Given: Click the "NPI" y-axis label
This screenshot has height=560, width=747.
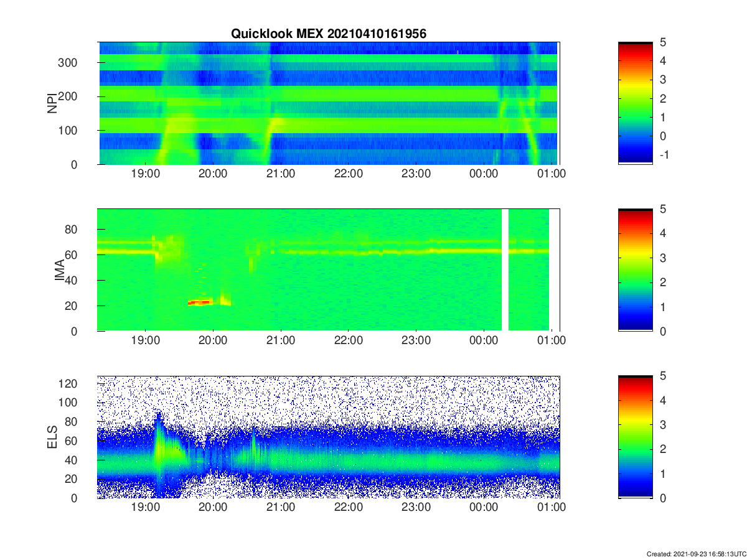Looking at the screenshot, I should pos(52,103).
